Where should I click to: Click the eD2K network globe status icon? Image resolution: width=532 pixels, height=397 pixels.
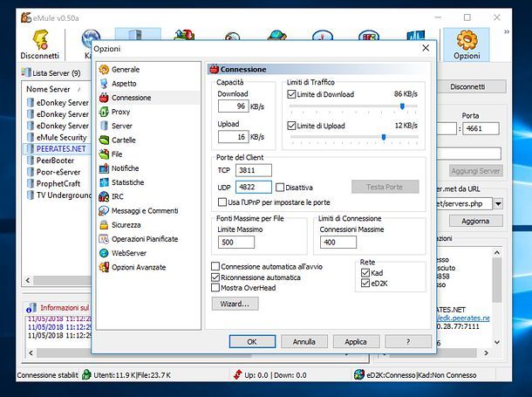(359, 374)
